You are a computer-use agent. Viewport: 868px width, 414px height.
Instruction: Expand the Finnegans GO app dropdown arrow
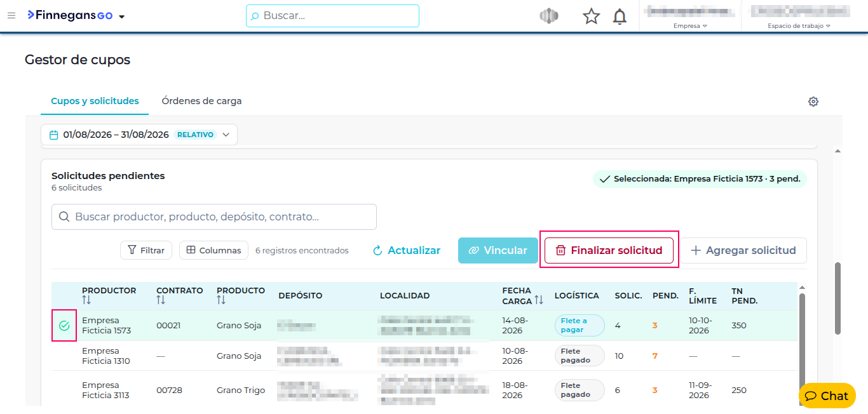point(122,17)
